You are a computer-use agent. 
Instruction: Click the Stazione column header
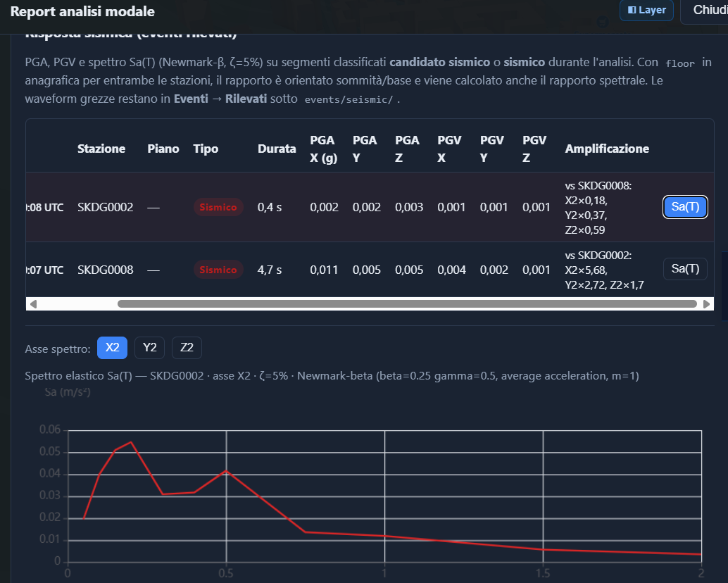[x=101, y=149]
